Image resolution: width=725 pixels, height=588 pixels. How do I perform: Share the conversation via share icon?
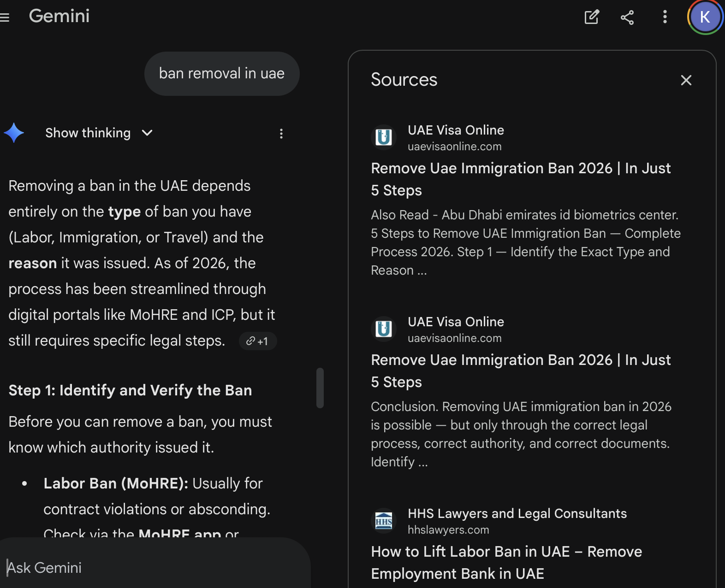pyautogui.click(x=627, y=18)
